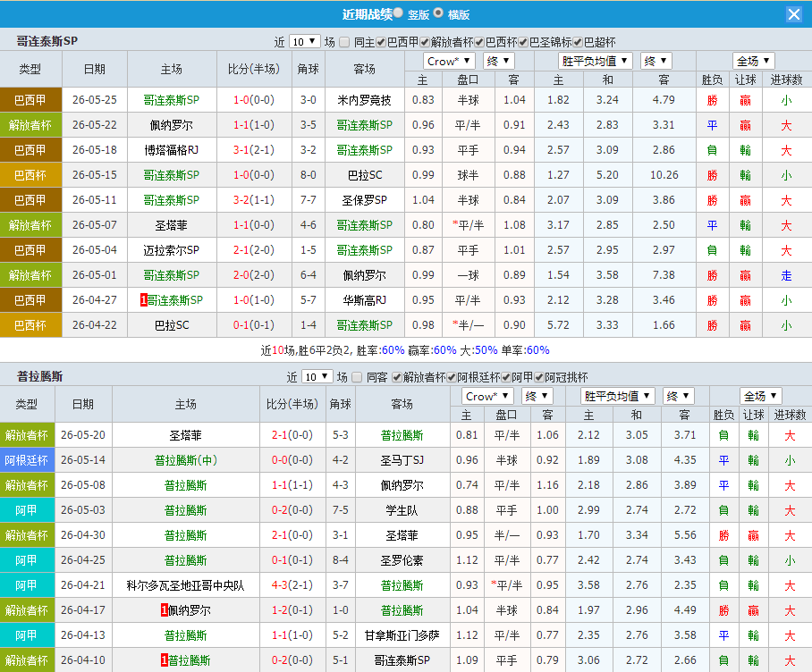Click 阿根廷杯 type cell on 26-05-14

[x=27, y=460]
